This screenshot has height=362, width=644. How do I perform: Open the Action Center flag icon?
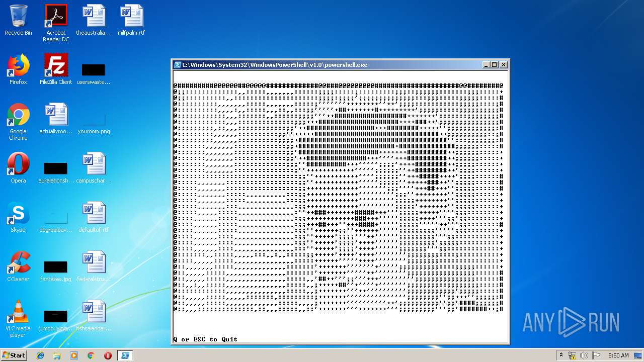(x=596, y=355)
